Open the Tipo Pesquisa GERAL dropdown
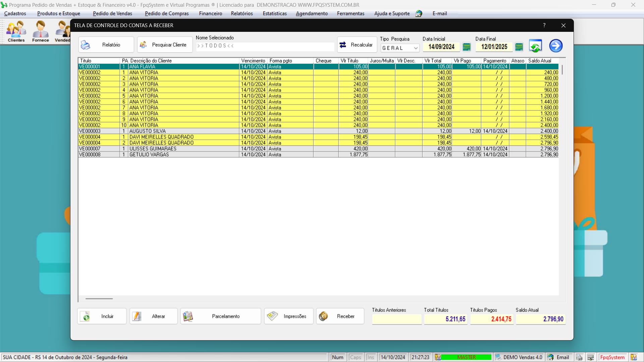This screenshot has width=644, height=362. [x=400, y=48]
